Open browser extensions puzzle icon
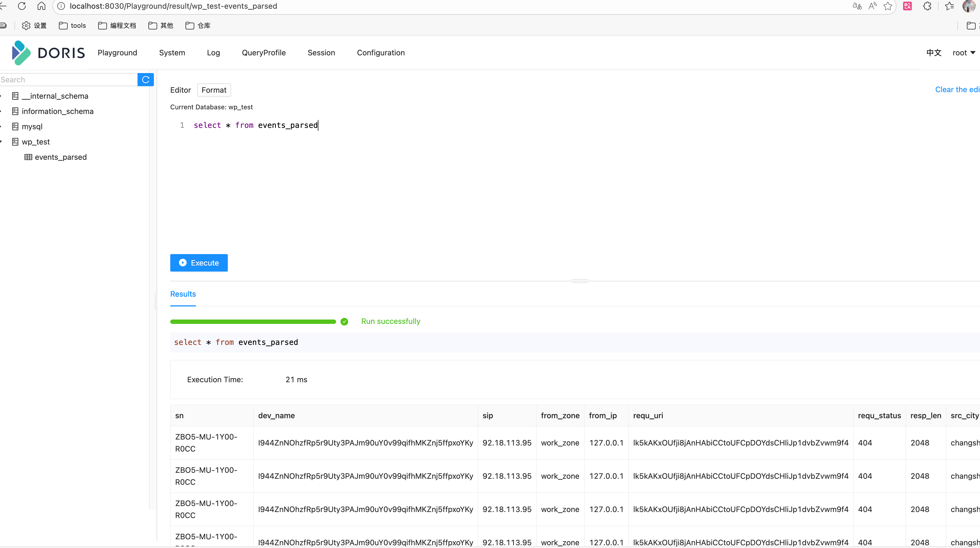 pos(927,6)
